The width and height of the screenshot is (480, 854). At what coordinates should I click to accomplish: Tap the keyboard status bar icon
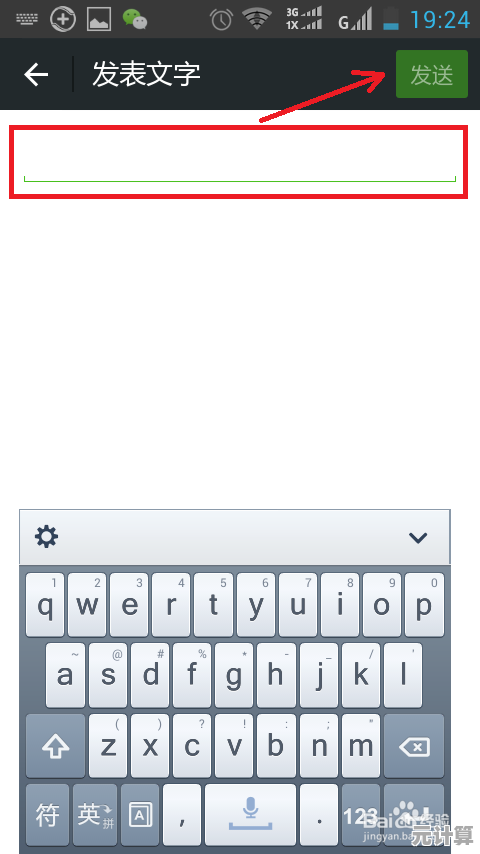[x=27, y=19]
